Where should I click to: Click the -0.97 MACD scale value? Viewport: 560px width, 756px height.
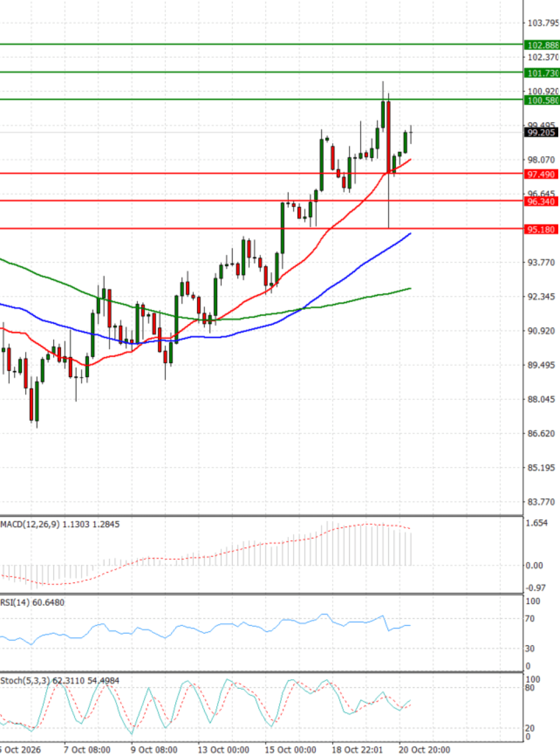(535, 588)
